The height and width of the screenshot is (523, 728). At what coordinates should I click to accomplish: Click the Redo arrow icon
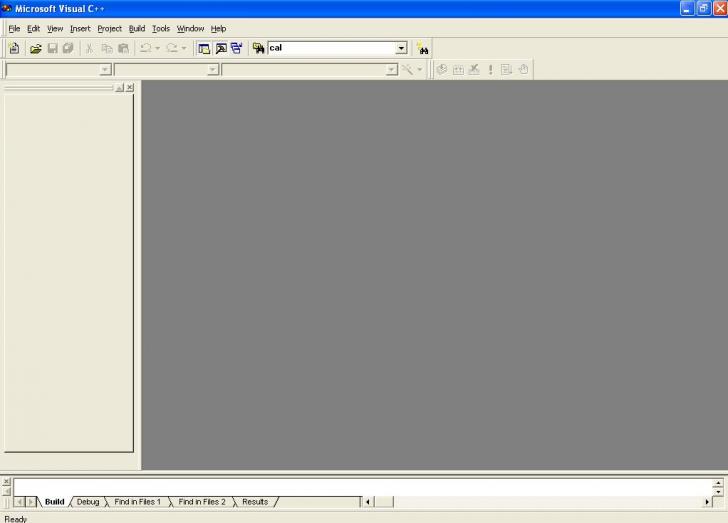click(172, 48)
